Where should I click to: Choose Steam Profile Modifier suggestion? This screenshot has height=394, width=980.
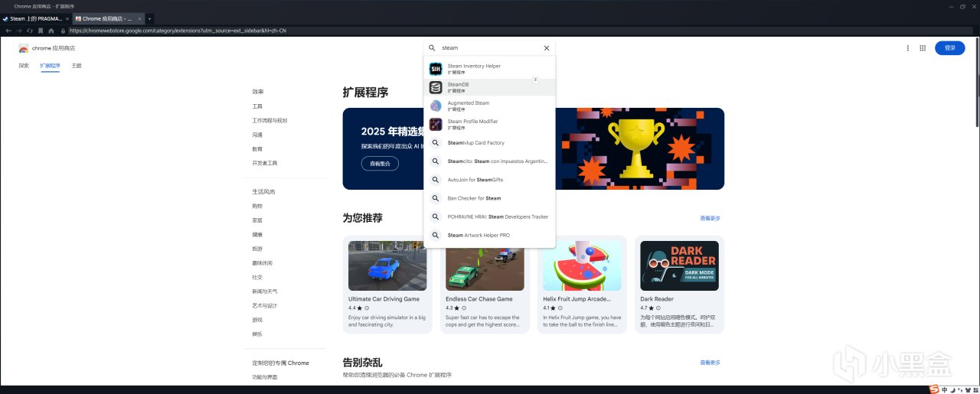489,124
